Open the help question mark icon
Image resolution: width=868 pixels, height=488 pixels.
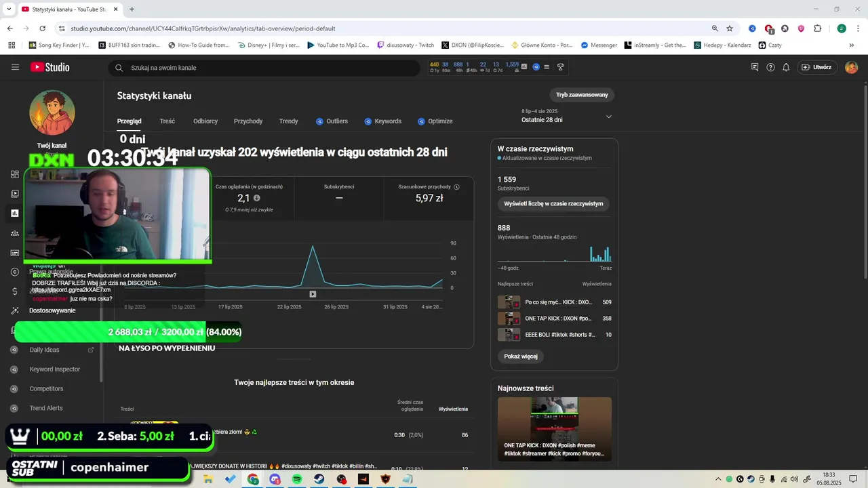click(x=770, y=67)
